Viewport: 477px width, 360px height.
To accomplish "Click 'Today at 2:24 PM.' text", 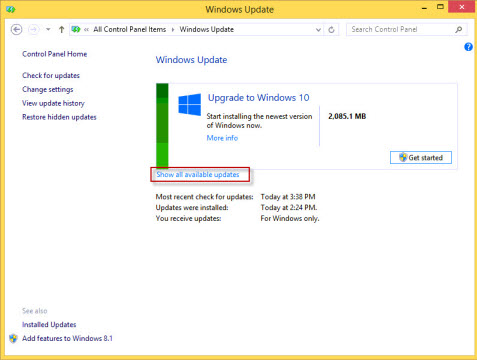I will pos(289,207).
